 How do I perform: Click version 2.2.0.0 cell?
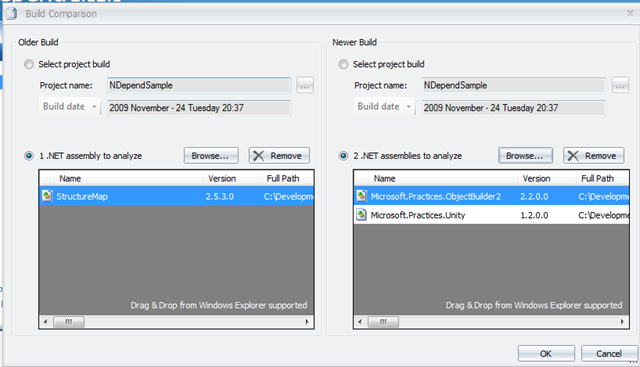tap(534, 196)
